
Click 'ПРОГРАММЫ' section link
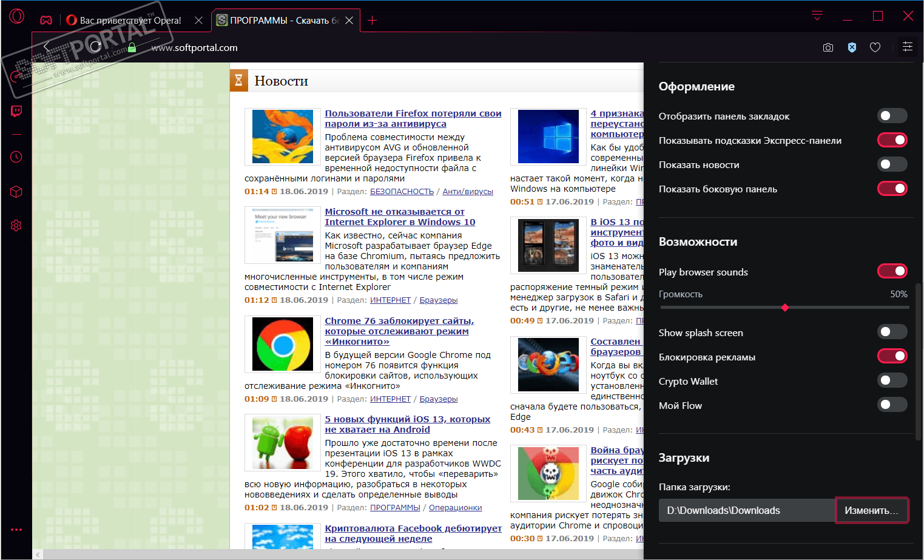point(395,507)
